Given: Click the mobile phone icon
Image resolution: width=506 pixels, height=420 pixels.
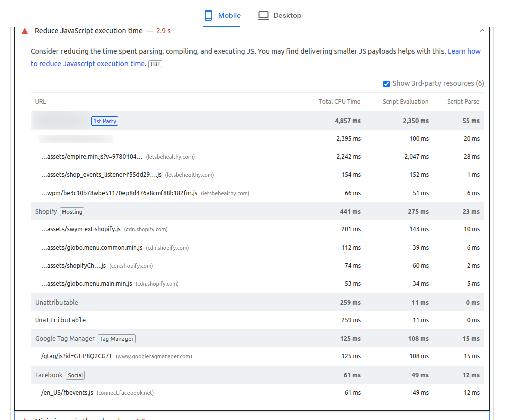Looking at the screenshot, I should (208, 15).
